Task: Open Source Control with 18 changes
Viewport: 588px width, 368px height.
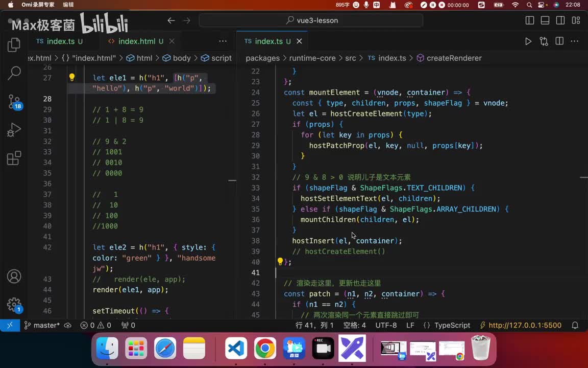Action: click(15, 102)
